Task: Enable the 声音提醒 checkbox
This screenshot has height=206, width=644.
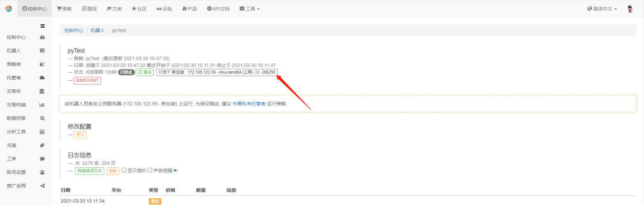Action: click(x=150, y=170)
